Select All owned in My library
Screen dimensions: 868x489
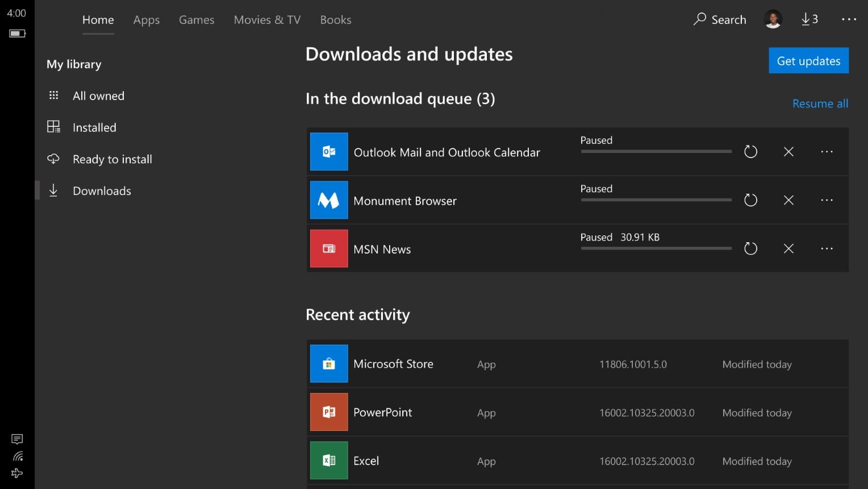pos(98,96)
